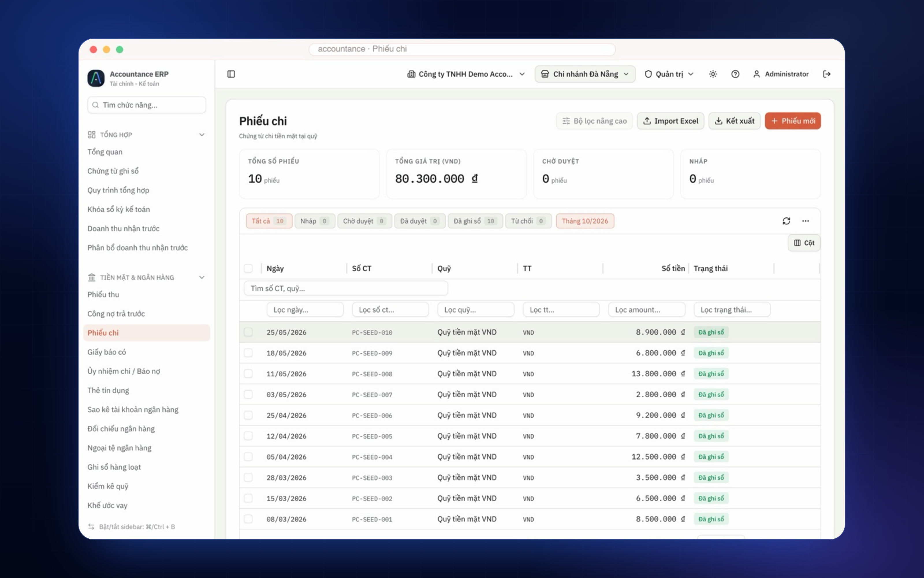924x578 pixels.
Task: Tick checkbox for PC-SEED-010 row
Action: coord(248,332)
